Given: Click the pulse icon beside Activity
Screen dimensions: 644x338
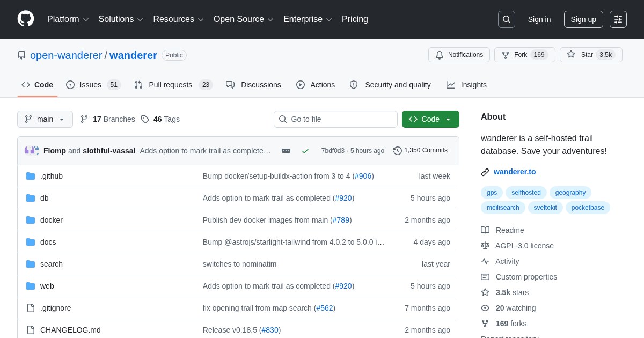Looking at the screenshot, I should pos(485,261).
